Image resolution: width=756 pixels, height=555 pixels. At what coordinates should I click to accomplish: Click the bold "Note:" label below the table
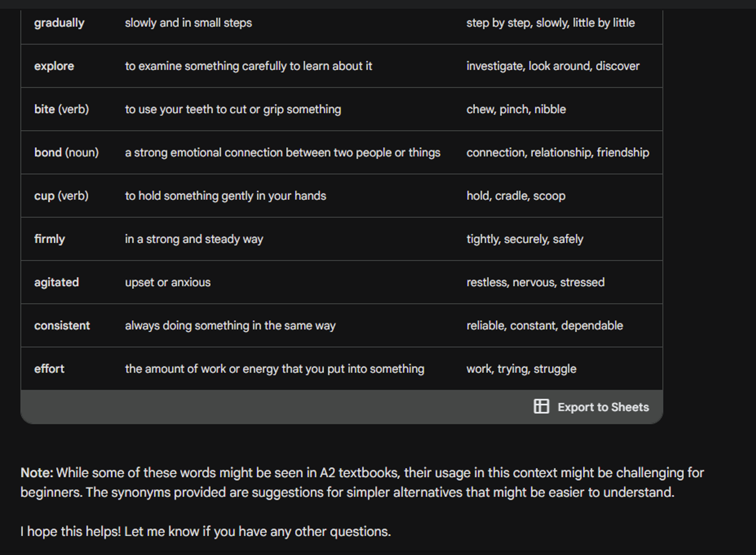pos(37,473)
